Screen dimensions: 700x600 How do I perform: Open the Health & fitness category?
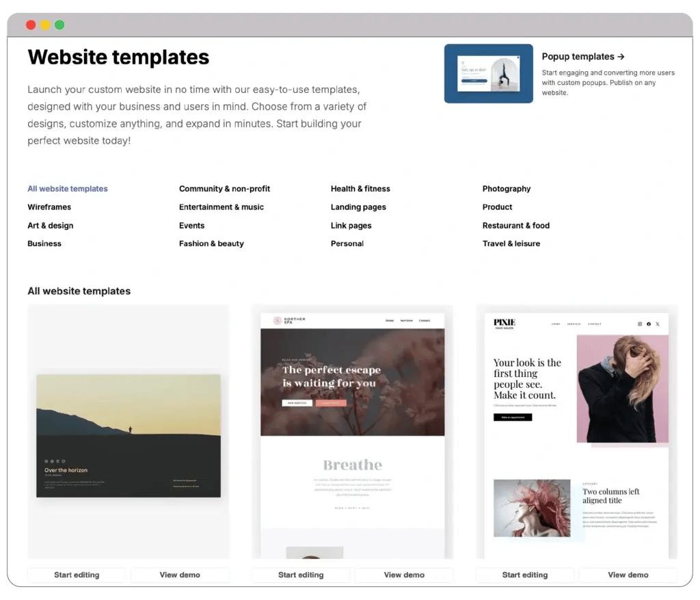360,189
